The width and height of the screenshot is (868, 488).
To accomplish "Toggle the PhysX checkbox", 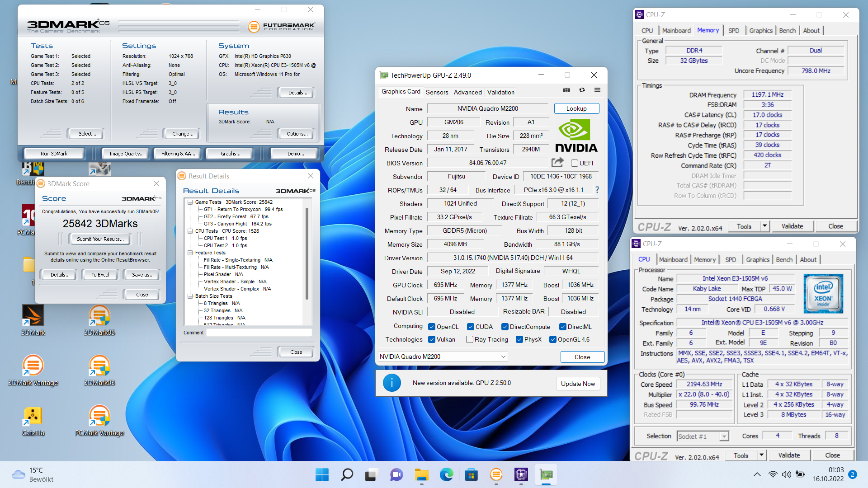I will click(x=519, y=339).
